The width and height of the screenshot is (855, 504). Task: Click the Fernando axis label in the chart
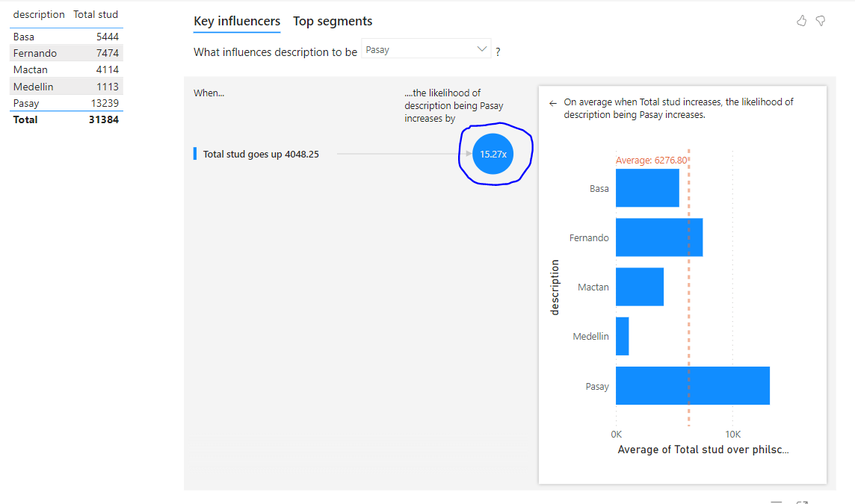coord(589,237)
